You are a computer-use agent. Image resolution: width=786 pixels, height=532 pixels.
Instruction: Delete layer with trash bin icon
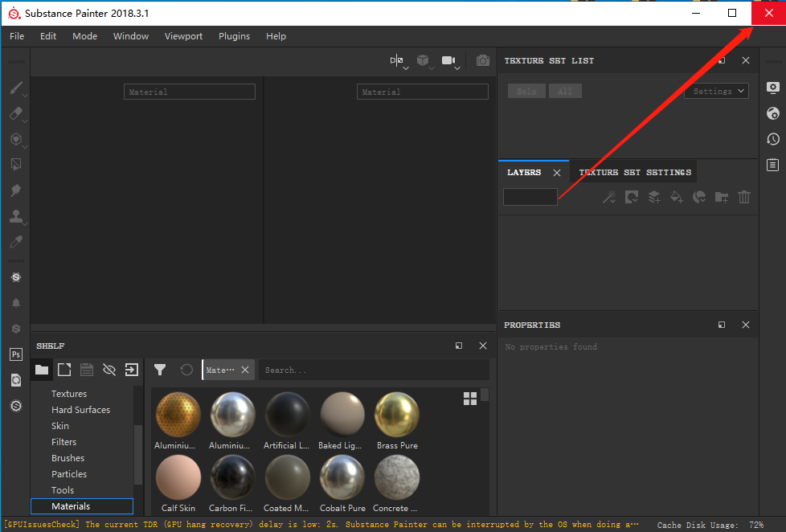tap(744, 197)
